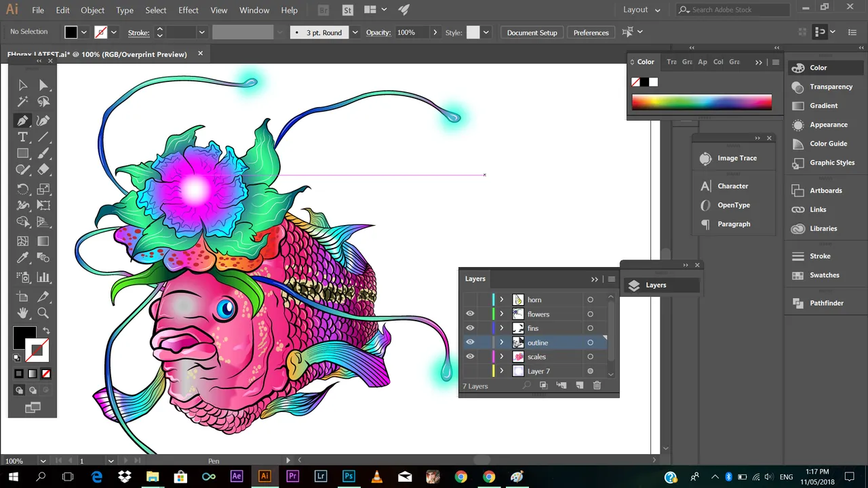Expand the horn layer contents
Viewport: 868px width, 488px height.
[502, 300]
